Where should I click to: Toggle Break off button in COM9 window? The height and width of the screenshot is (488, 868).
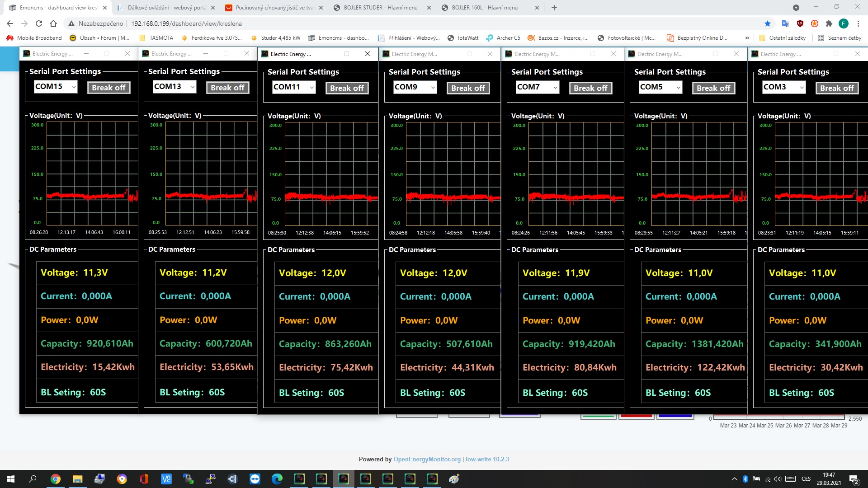(x=468, y=88)
